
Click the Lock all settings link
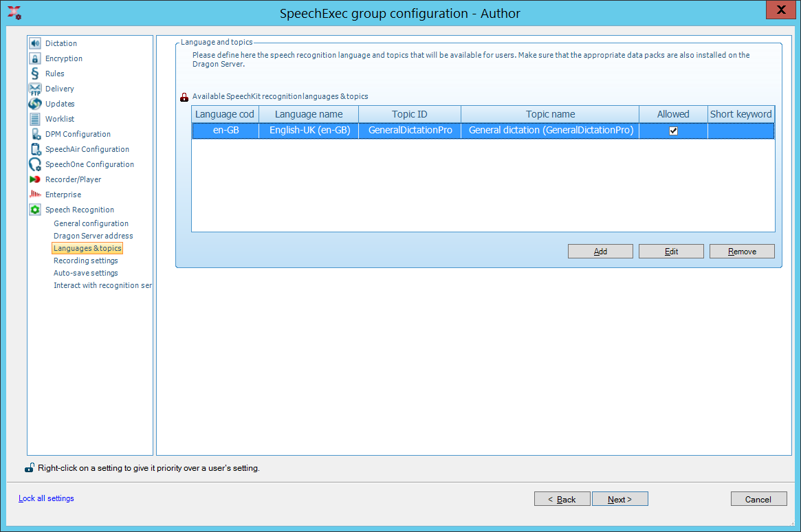[x=46, y=498]
